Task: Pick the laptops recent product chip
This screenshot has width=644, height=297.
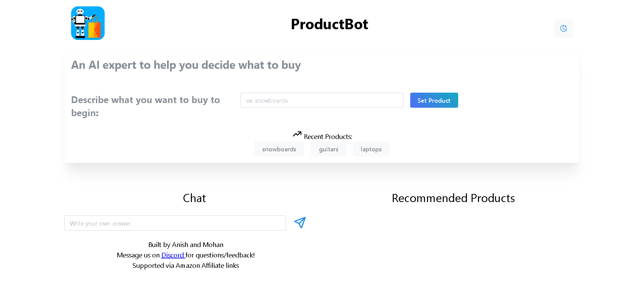Action: point(371,149)
